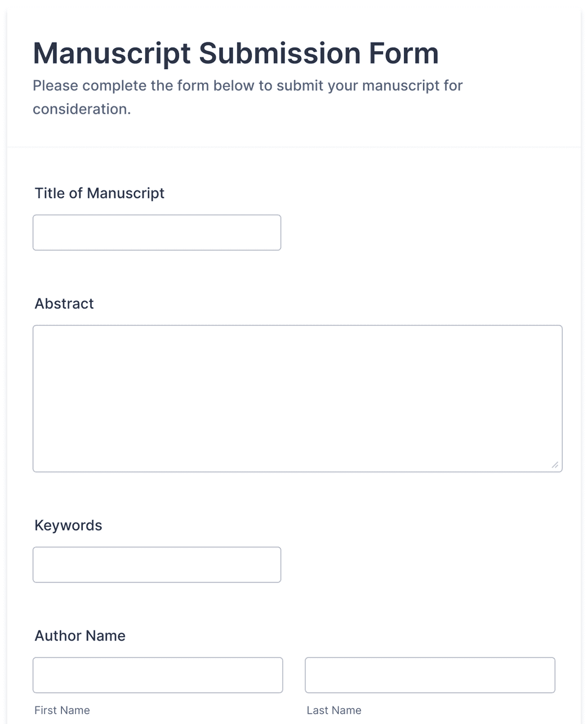Image resolution: width=588 pixels, height=724 pixels.
Task: Click the Keywords input field
Action: [157, 565]
